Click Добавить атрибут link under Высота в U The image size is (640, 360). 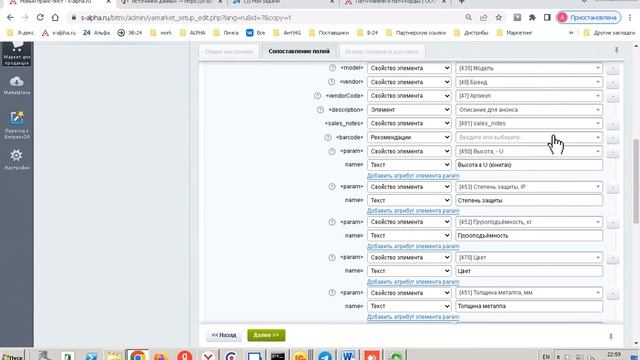pos(413,176)
